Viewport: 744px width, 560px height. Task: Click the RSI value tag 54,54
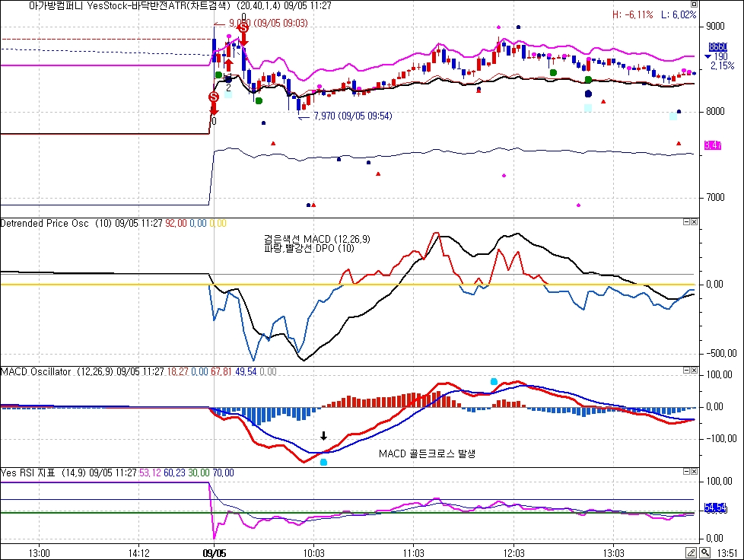[x=716, y=508]
